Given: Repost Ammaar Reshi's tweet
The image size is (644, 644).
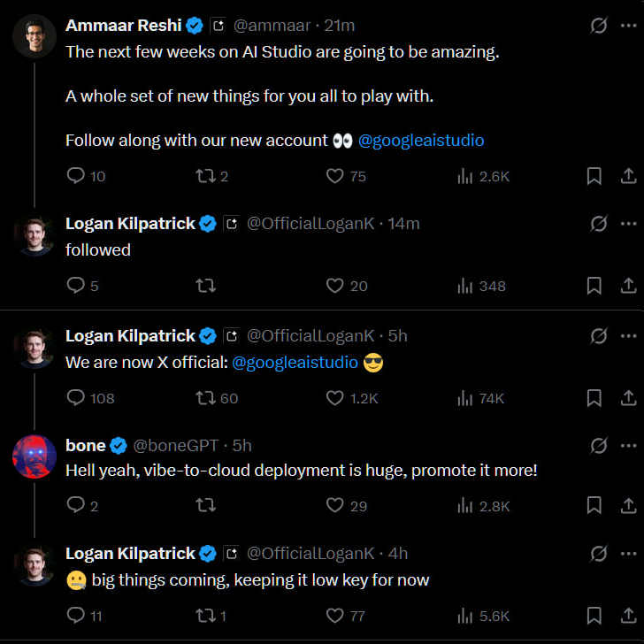Looking at the screenshot, I should point(204,176).
